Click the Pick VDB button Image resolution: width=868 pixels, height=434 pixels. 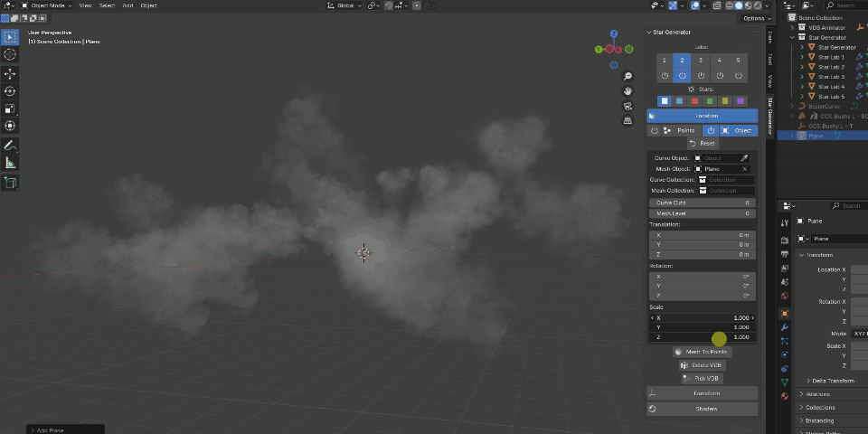[x=702, y=379]
